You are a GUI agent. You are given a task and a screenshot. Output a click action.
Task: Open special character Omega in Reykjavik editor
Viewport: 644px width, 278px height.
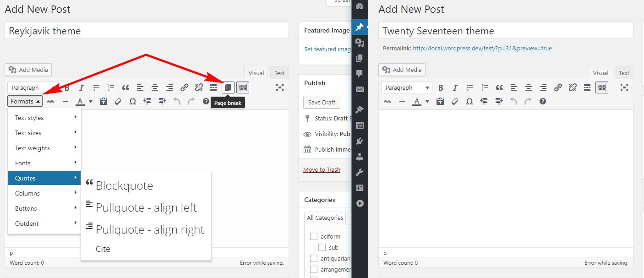click(x=132, y=101)
